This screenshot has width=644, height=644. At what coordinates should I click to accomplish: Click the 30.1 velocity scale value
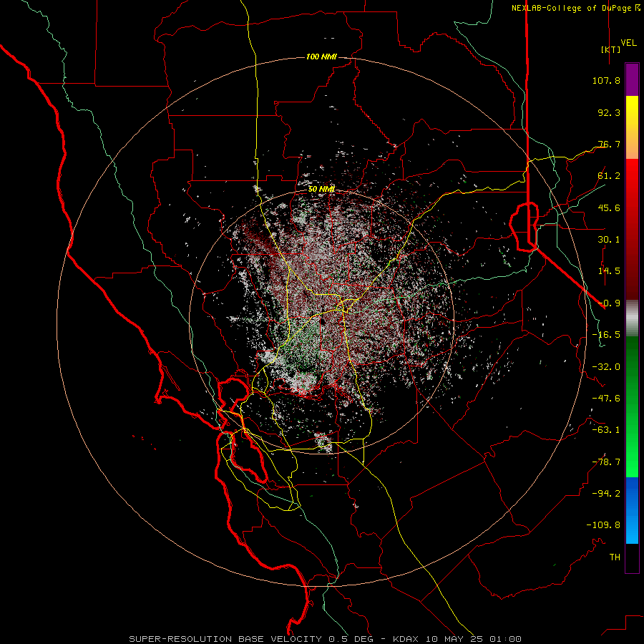tap(609, 240)
